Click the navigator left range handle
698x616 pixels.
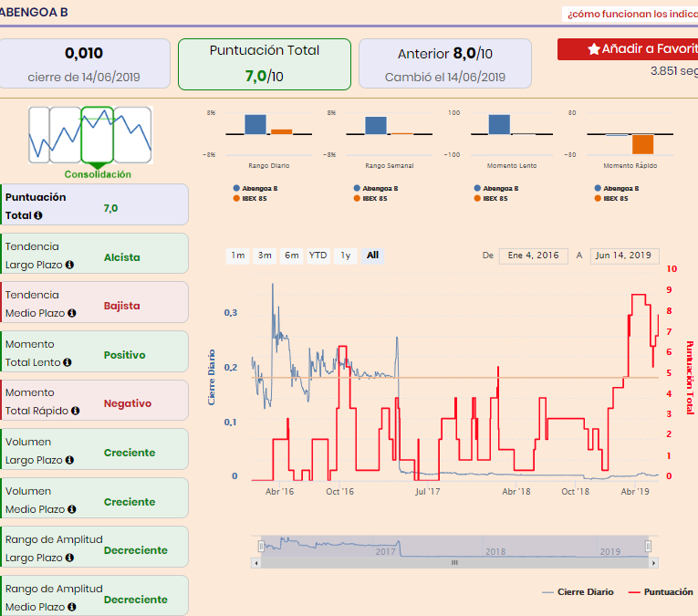(x=261, y=546)
